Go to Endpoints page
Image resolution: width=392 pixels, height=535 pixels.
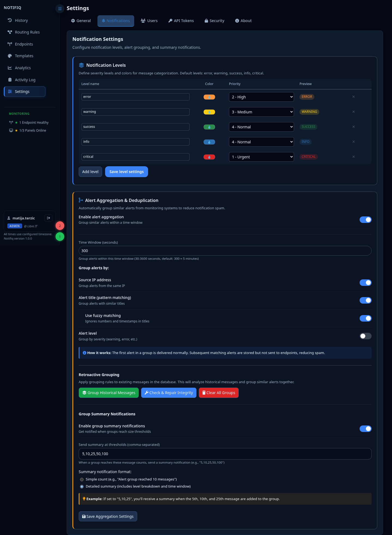24,44
